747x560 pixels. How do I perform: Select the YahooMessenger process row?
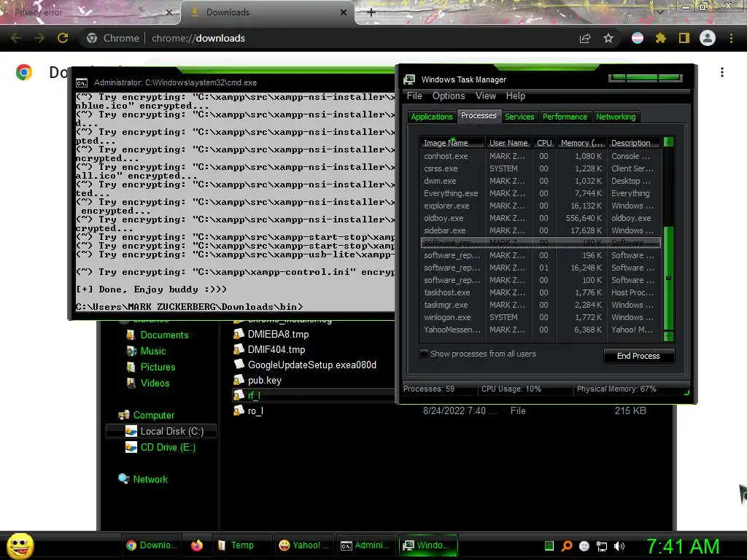[x=541, y=330]
